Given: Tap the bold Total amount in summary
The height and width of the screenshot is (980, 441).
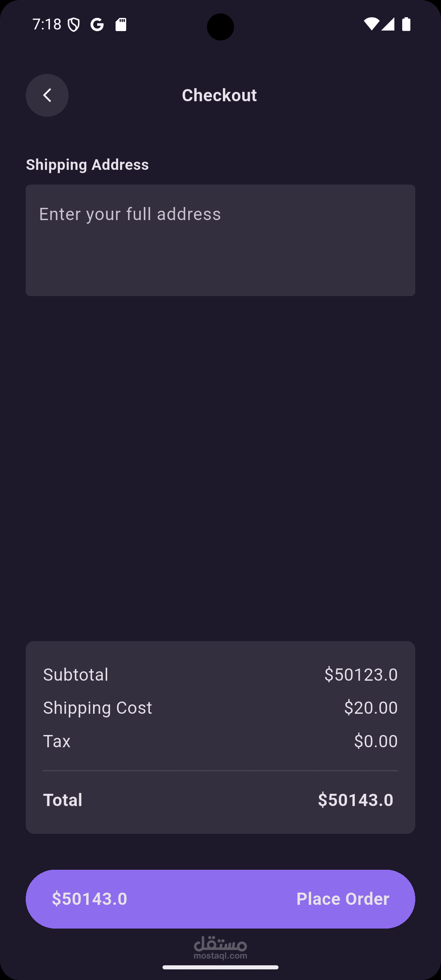Looking at the screenshot, I should point(355,800).
